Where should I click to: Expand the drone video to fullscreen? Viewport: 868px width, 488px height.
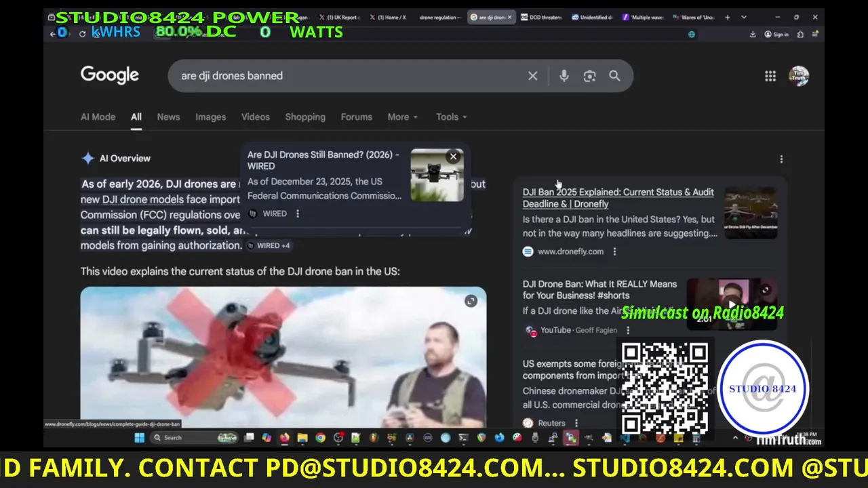(471, 302)
